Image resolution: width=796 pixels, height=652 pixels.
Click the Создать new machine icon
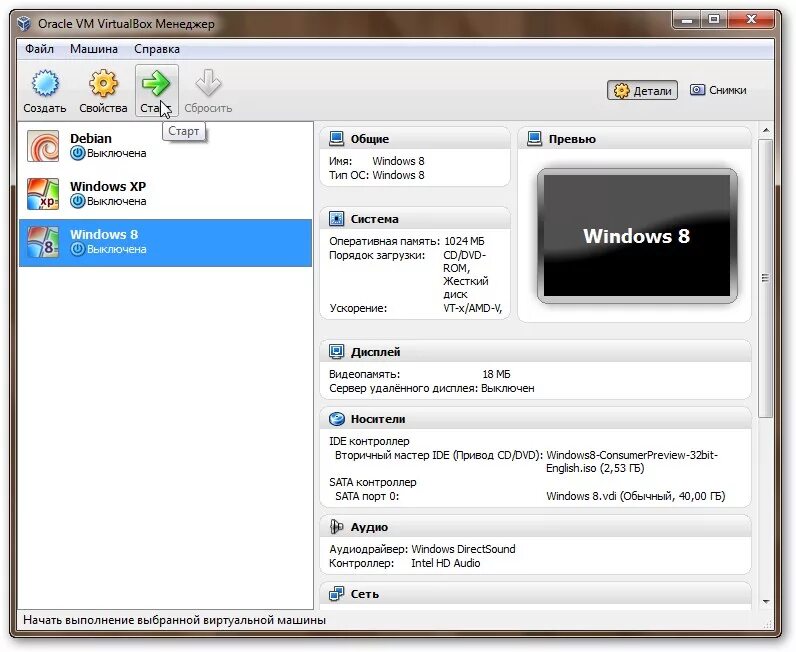tap(45, 84)
